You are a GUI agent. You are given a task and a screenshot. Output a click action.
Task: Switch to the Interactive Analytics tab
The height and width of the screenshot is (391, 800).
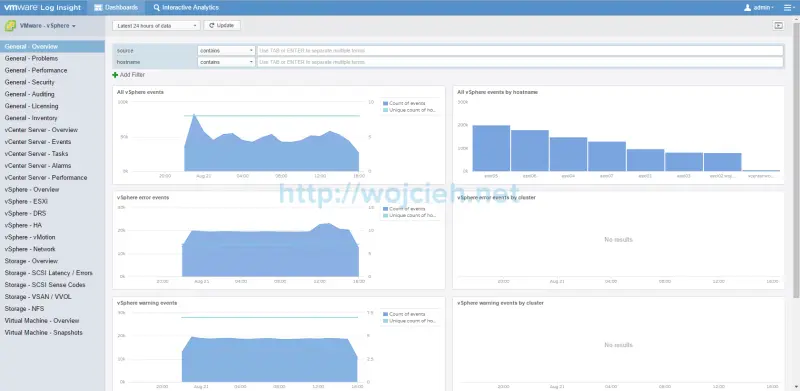[x=186, y=8]
